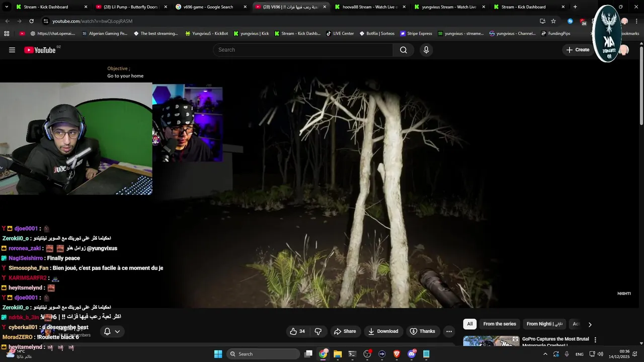Image resolution: width=644 pixels, height=362 pixels.
Task: Start voice search with microphone icon
Action: click(426, 50)
